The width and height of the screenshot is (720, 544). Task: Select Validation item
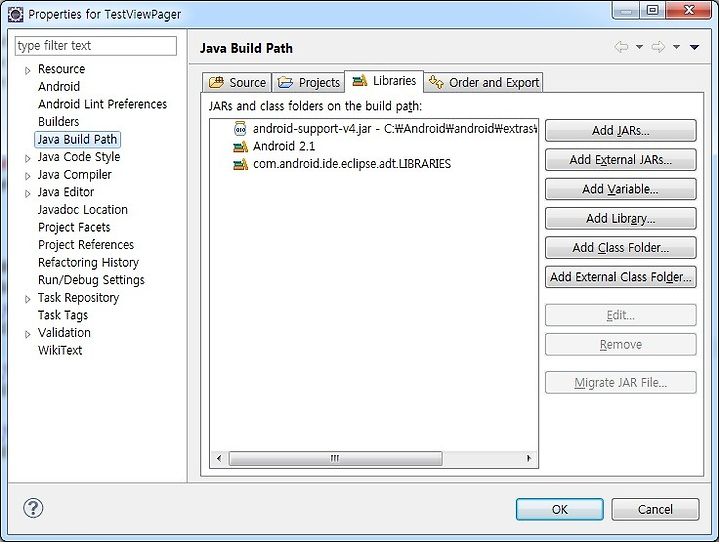(x=64, y=333)
